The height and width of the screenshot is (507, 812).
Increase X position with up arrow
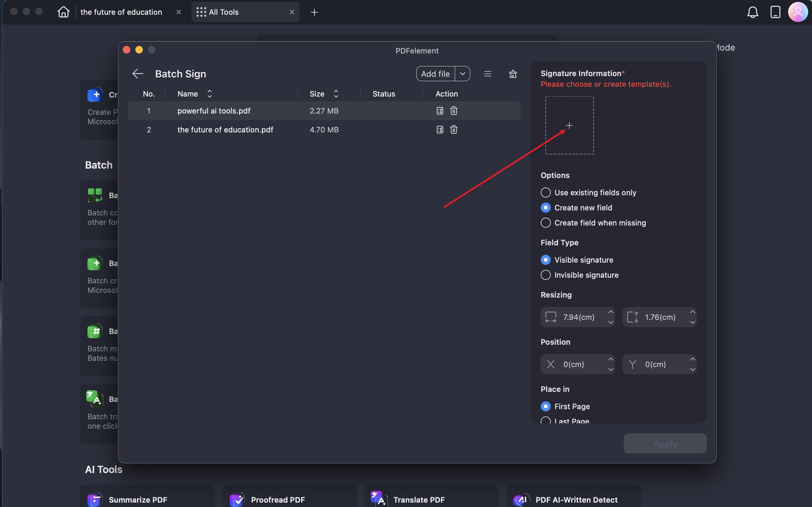coord(611,359)
